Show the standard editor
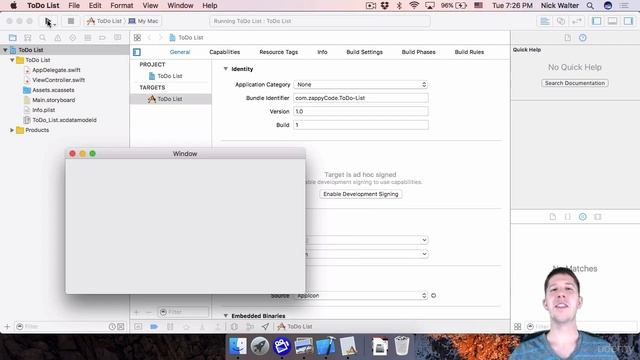Viewport: 640px width, 360px height. point(545,21)
